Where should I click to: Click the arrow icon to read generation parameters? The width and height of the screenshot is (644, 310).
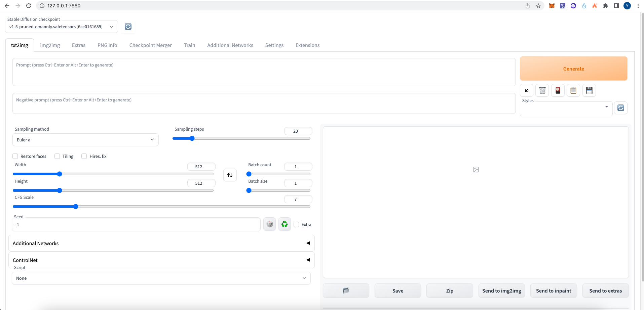coord(527,90)
